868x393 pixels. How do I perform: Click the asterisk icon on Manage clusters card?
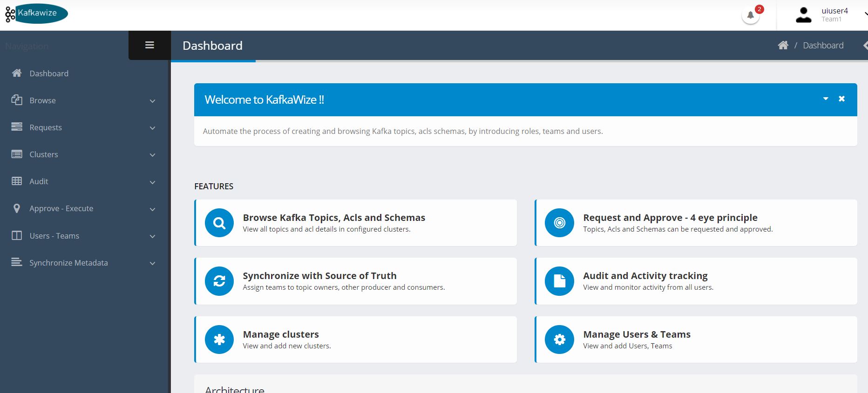coord(219,340)
